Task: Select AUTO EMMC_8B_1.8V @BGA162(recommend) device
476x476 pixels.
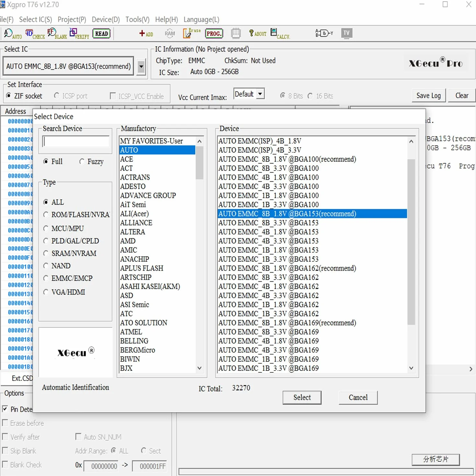Action: pos(312,268)
